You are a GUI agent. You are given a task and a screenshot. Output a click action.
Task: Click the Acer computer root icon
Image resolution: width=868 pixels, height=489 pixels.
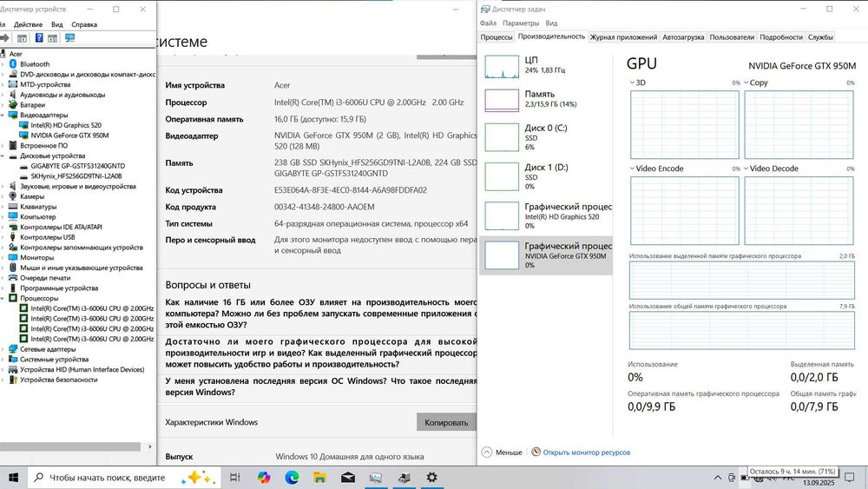coord(3,54)
